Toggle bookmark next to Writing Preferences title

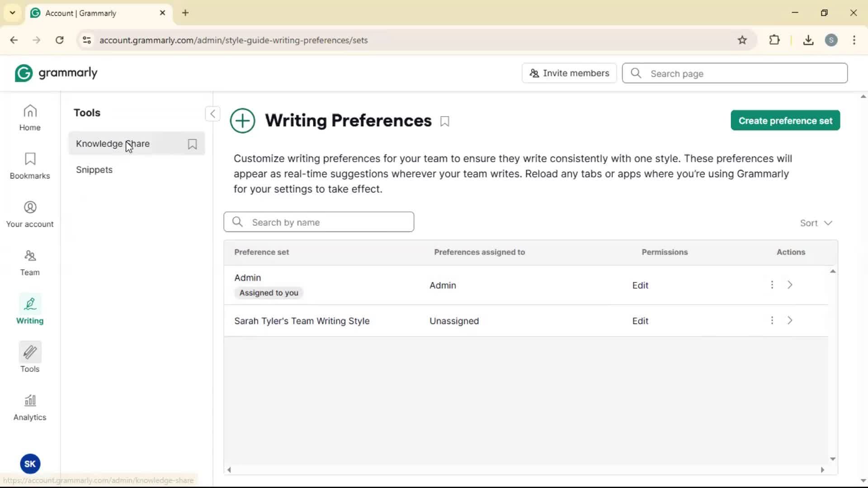pyautogui.click(x=445, y=121)
